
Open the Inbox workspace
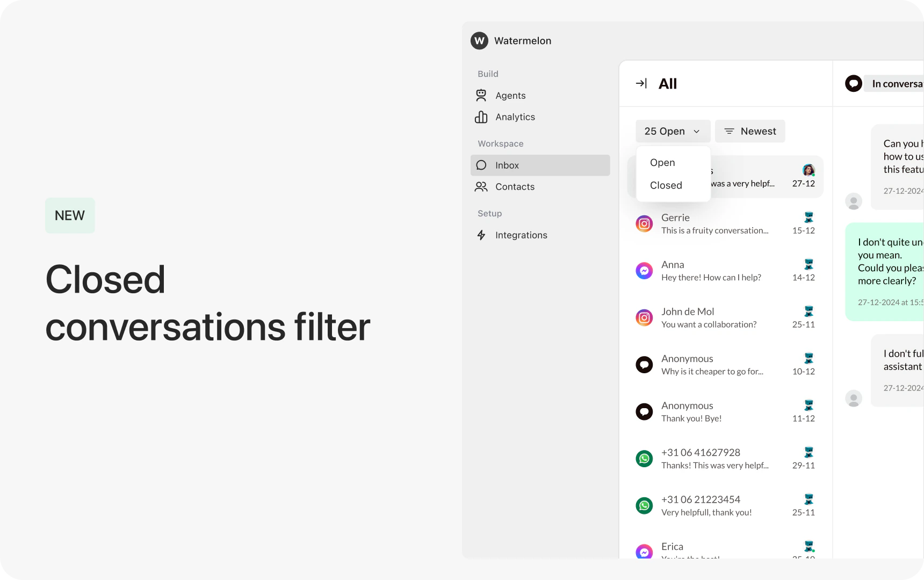coord(507,165)
